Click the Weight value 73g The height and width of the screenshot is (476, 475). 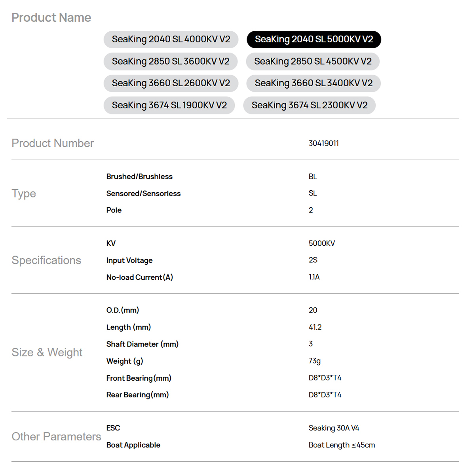point(315,361)
